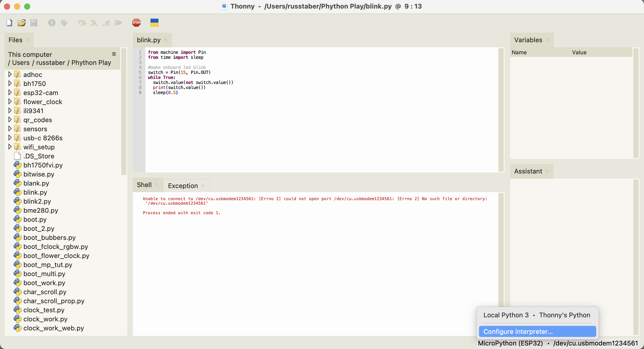Select the Step into debug icon

[94, 22]
